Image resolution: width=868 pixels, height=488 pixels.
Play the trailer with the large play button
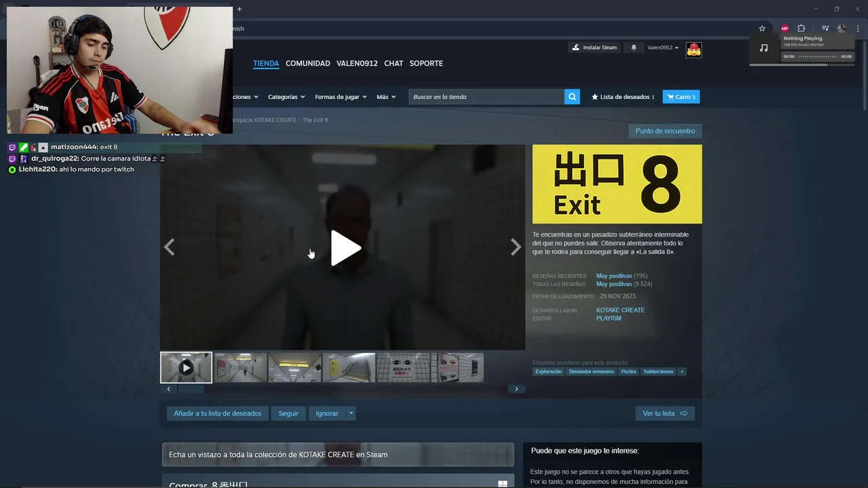(x=346, y=248)
